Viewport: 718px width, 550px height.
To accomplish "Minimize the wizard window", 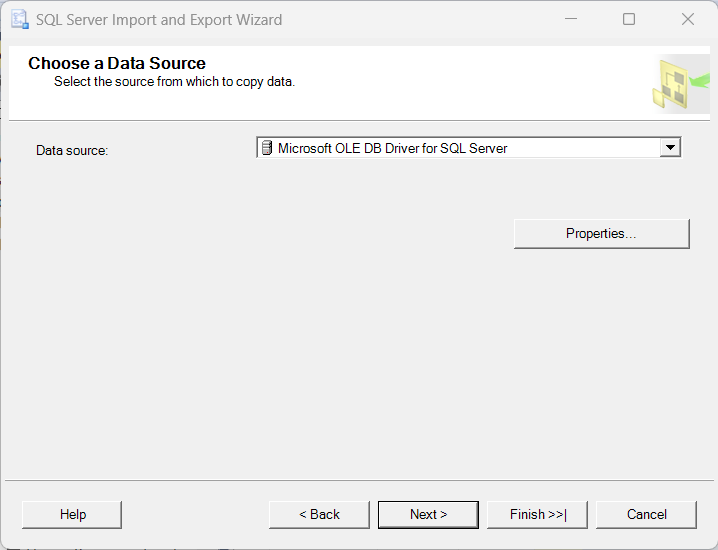I will click(x=571, y=19).
